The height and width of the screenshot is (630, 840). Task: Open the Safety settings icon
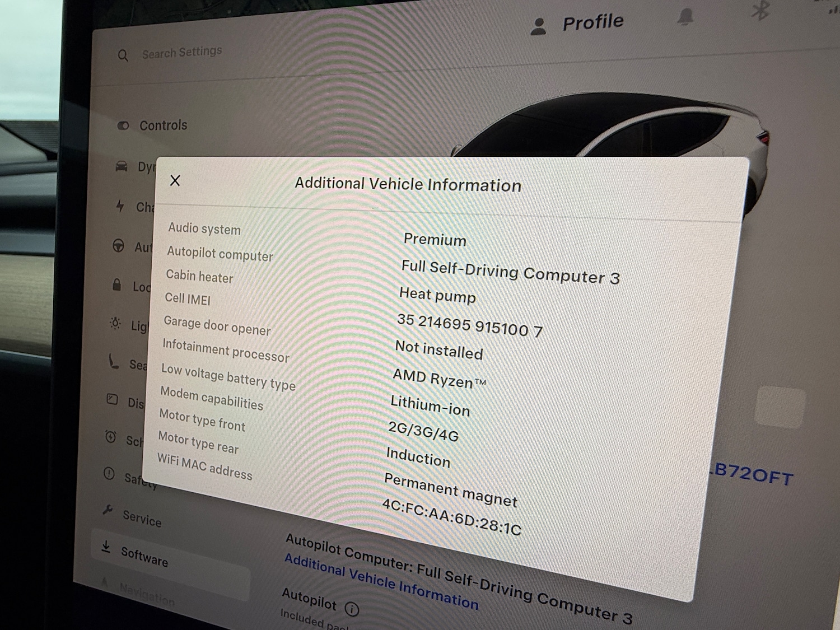click(x=109, y=474)
